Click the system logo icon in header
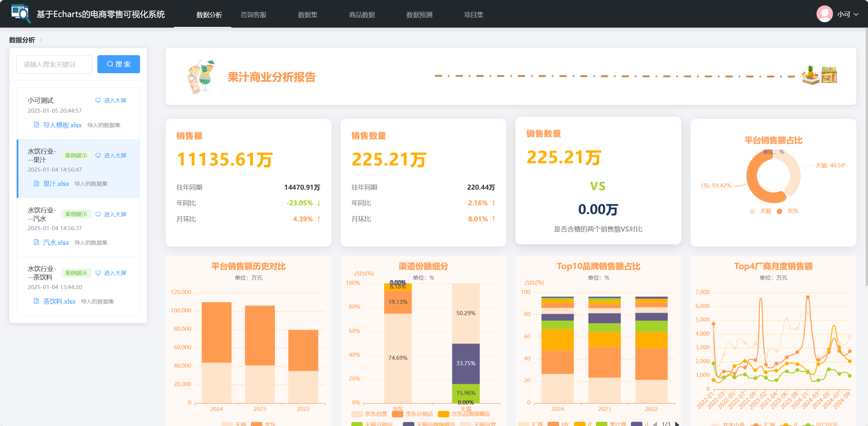The image size is (868, 426). point(20,14)
